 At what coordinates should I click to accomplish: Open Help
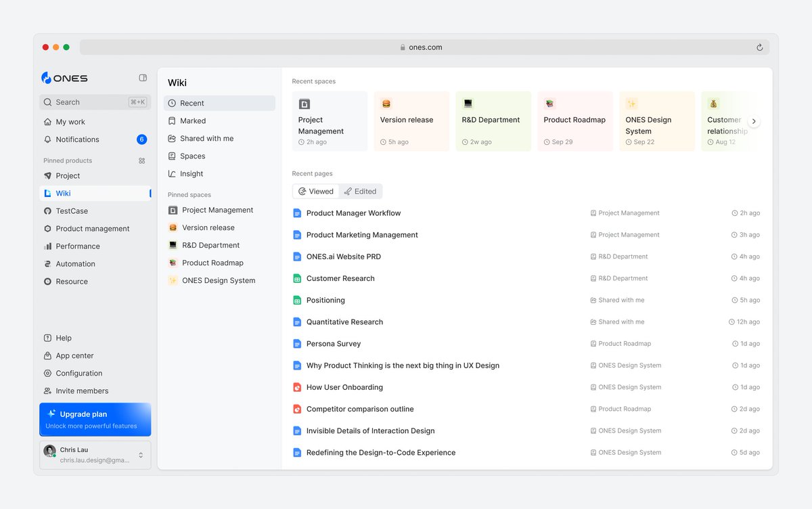[x=95, y=338]
